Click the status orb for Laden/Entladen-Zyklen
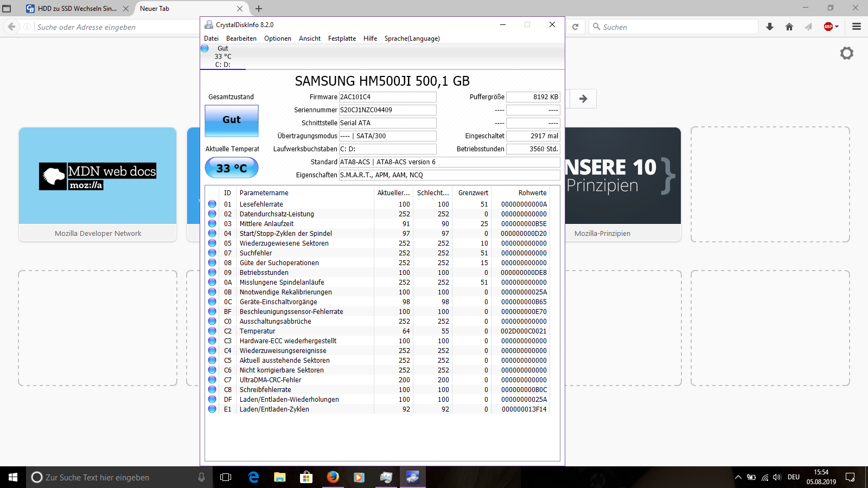This screenshot has height=488, width=868. (x=212, y=409)
